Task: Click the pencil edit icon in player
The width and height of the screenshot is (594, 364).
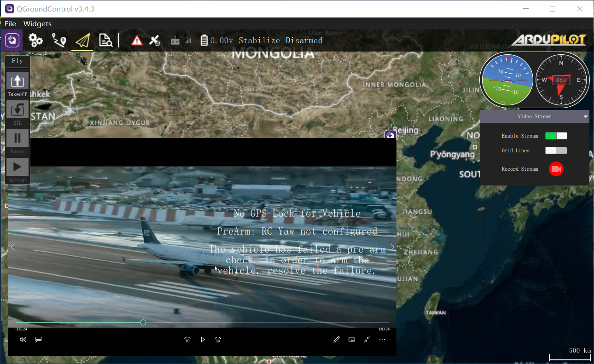Action: coord(337,340)
